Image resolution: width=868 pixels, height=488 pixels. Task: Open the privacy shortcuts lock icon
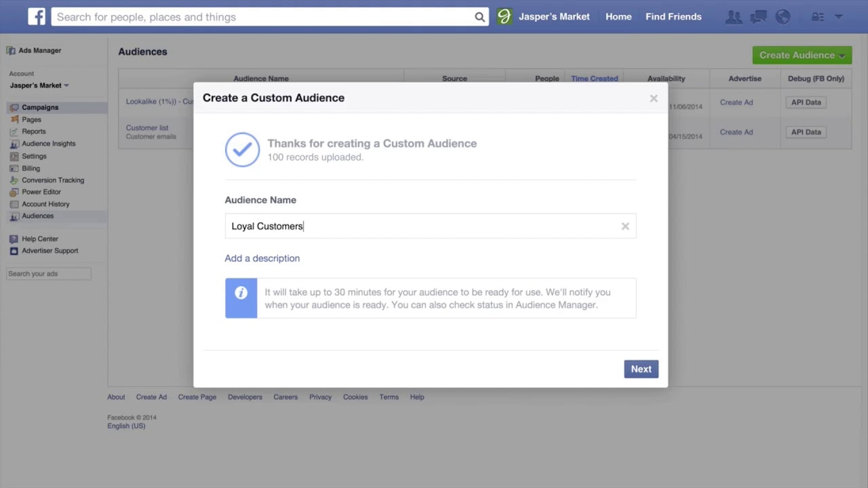click(818, 17)
